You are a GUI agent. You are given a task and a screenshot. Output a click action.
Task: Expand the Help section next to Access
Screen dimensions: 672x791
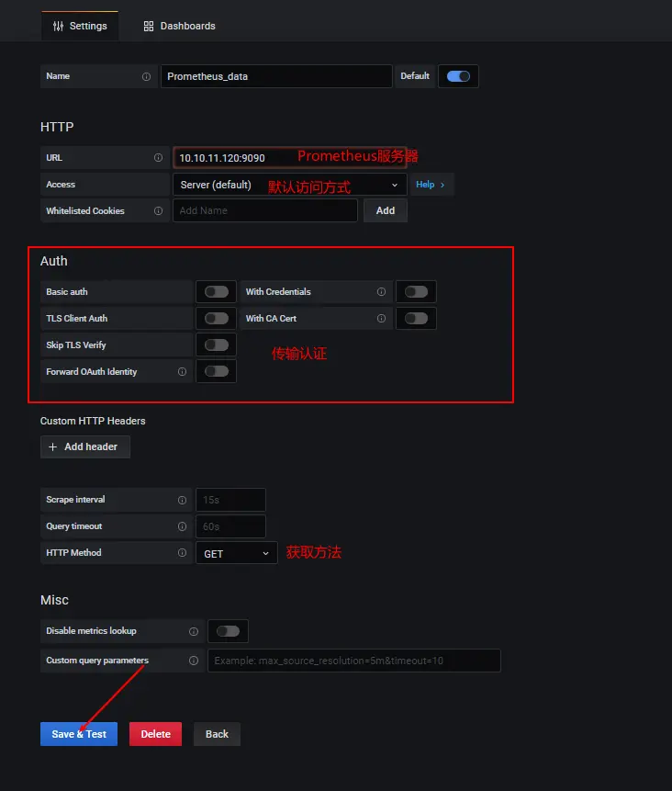pos(431,185)
